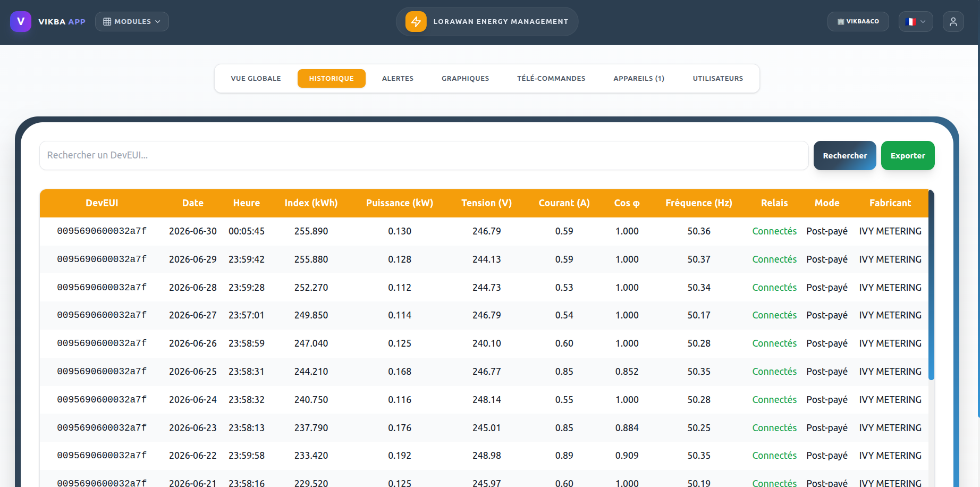Click the green Exporter button
The width and height of the screenshot is (980, 487).
click(908, 155)
